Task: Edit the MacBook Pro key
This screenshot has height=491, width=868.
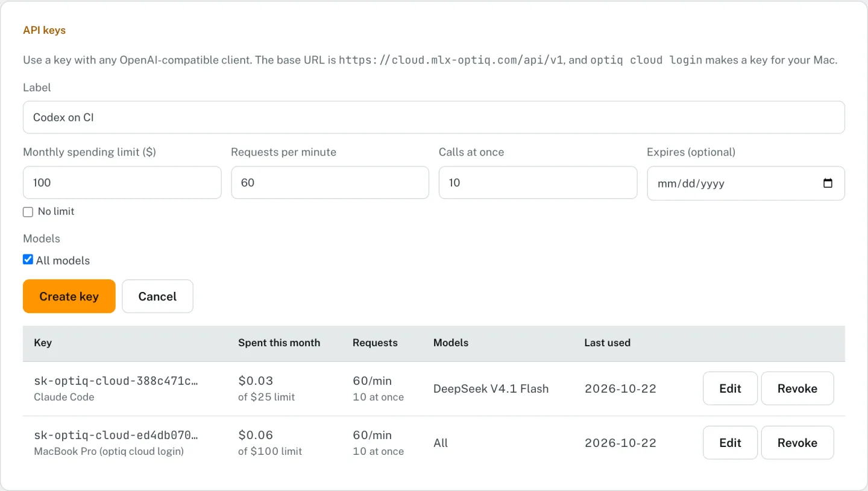Action: [730, 443]
